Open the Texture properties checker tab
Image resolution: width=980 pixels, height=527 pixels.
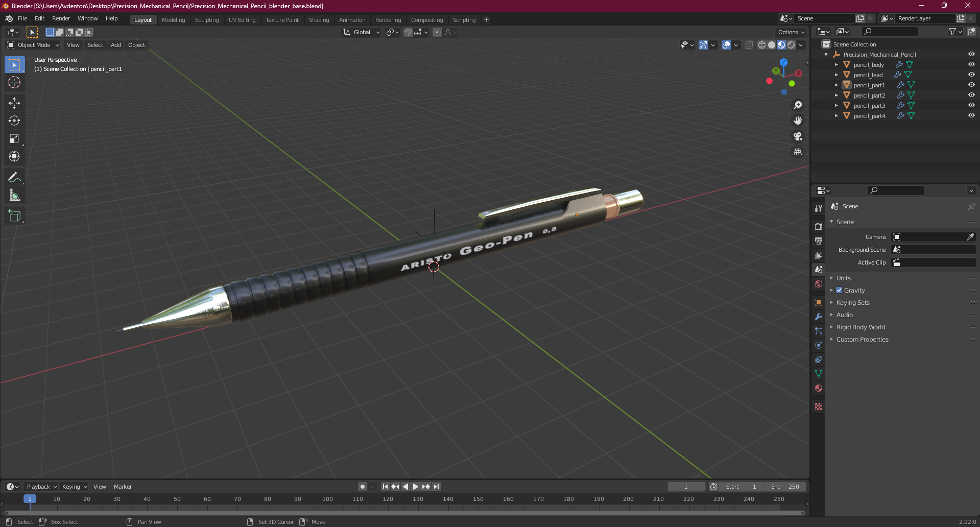pyautogui.click(x=819, y=406)
